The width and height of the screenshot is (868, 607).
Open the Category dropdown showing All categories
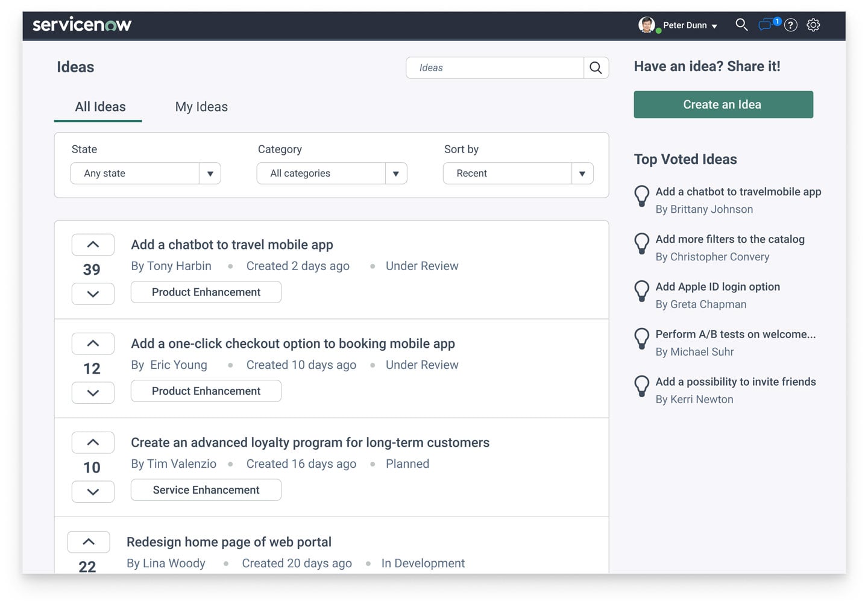click(332, 174)
